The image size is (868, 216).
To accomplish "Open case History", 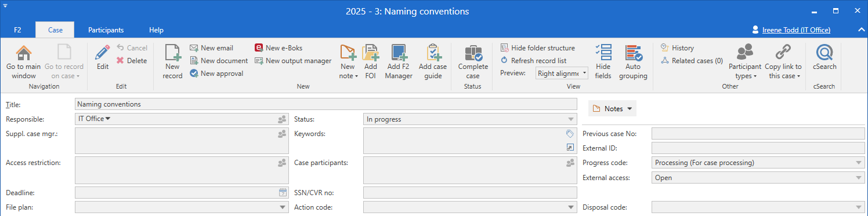I will click(x=677, y=48).
